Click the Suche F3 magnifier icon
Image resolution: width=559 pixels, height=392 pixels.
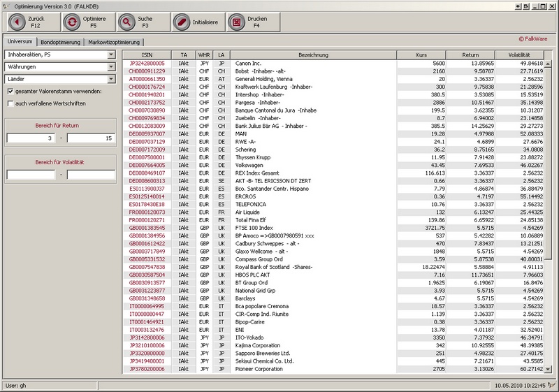[126, 22]
